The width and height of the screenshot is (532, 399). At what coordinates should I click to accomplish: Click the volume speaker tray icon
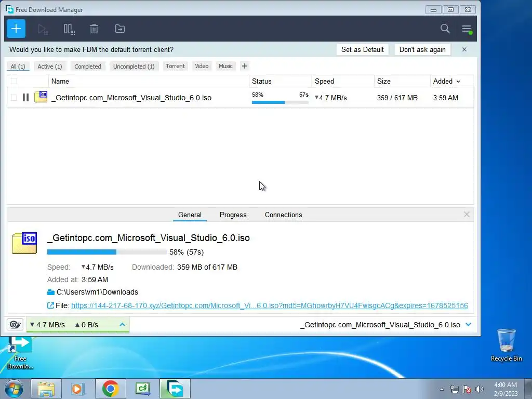(x=480, y=389)
